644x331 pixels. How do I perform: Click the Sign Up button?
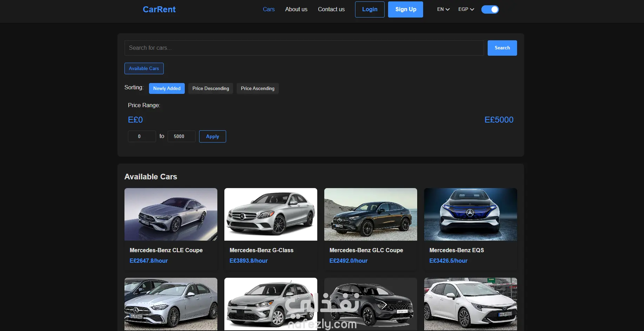coord(405,9)
